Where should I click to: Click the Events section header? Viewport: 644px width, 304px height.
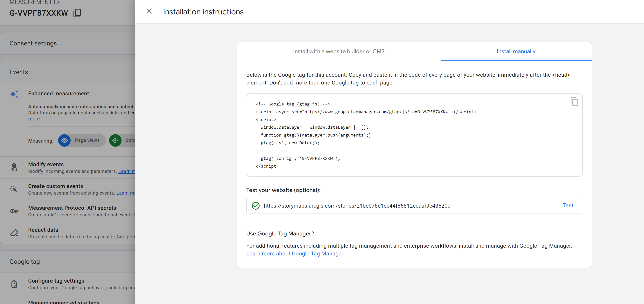[x=67, y=72]
